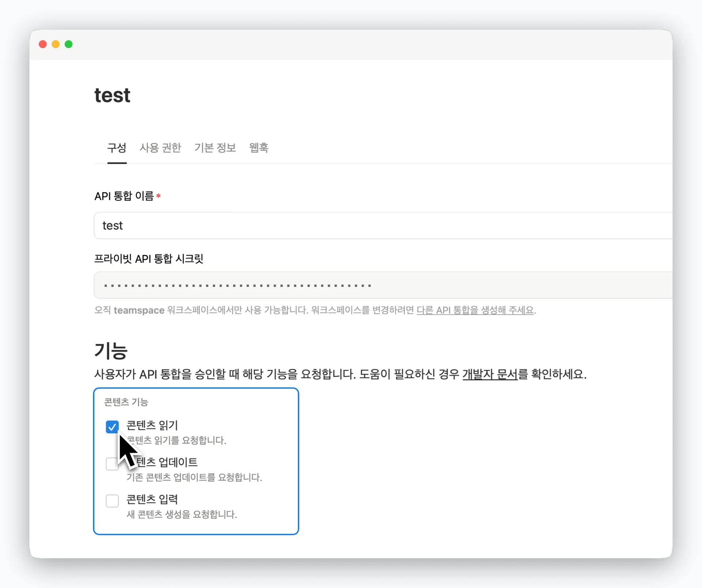Uncheck the 콘텐츠 읽기 checkbox

click(112, 426)
